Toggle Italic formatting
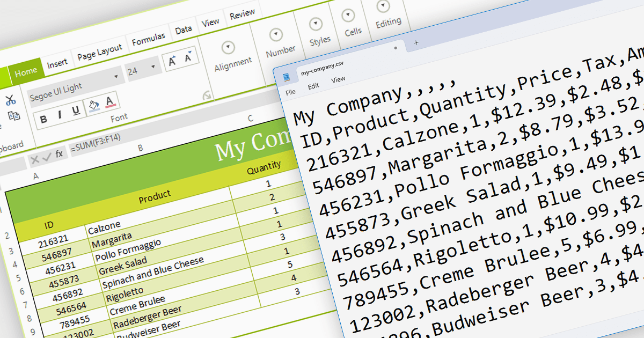 tap(60, 114)
